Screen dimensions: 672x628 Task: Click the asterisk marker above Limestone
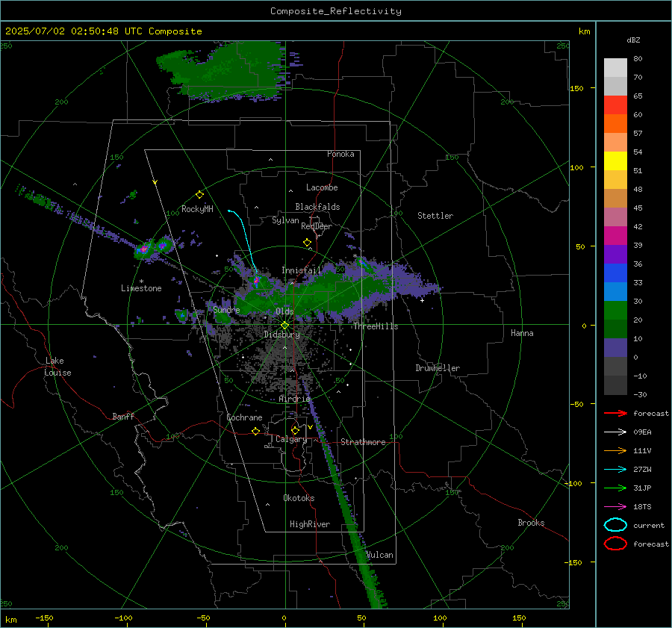[141, 282]
